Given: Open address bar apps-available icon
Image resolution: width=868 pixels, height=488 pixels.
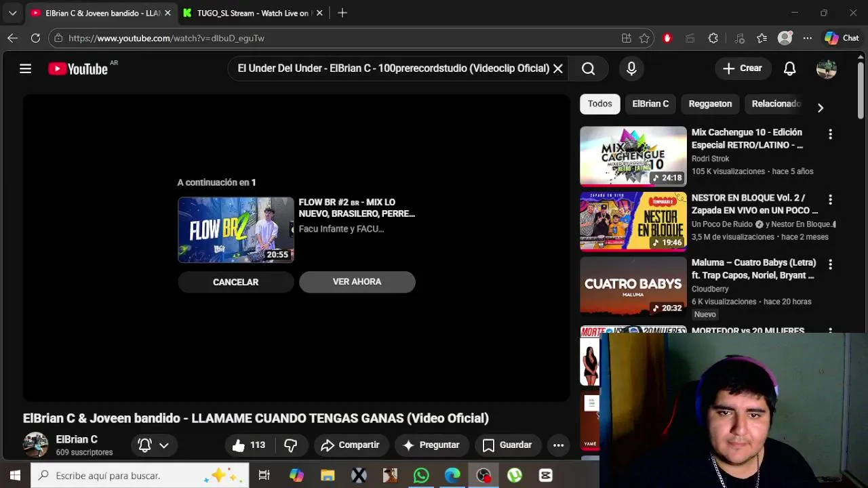Looking at the screenshot, I should click(x=626, y=38).
